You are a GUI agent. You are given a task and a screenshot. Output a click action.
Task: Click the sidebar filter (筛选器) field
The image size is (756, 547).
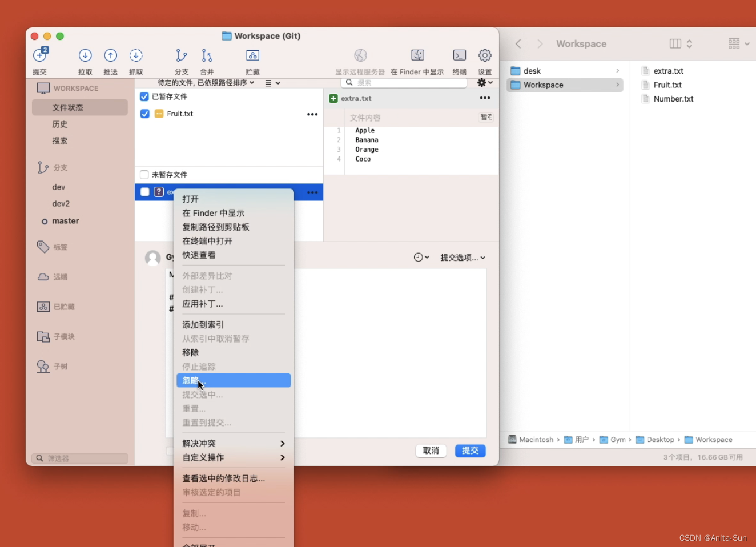(x=80, y=458)
